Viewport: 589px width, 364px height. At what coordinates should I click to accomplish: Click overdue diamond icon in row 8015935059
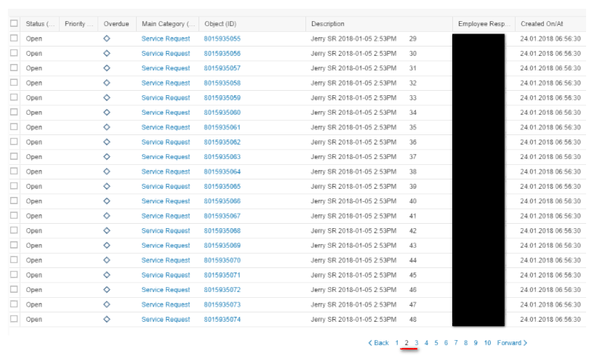click(x=107, y=97)
